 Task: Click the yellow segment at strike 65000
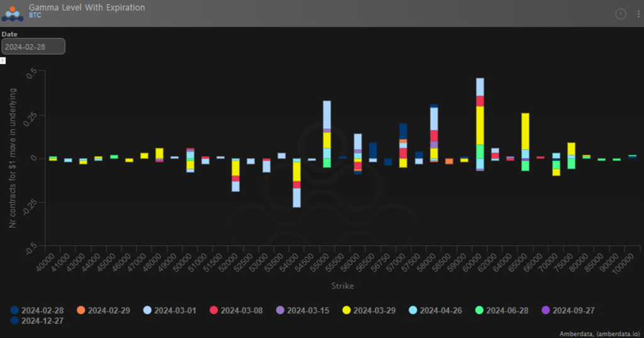click(x=525, y=131)
